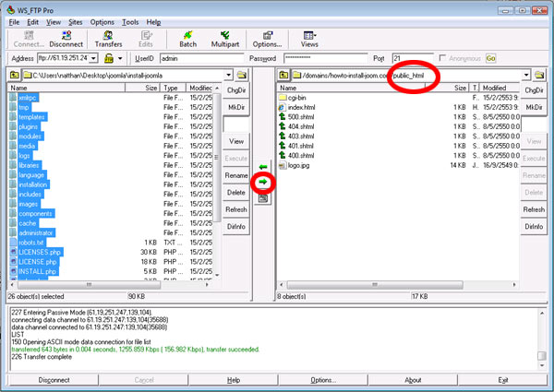Image resolution: width=554 pixels, height=392 pixels.
Task: Sort remote list by Modified header
Action: (x=500, y=88)
